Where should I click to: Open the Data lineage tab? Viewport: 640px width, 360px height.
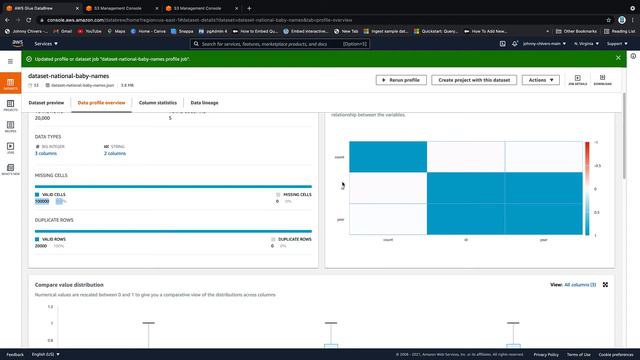(204, 103)
